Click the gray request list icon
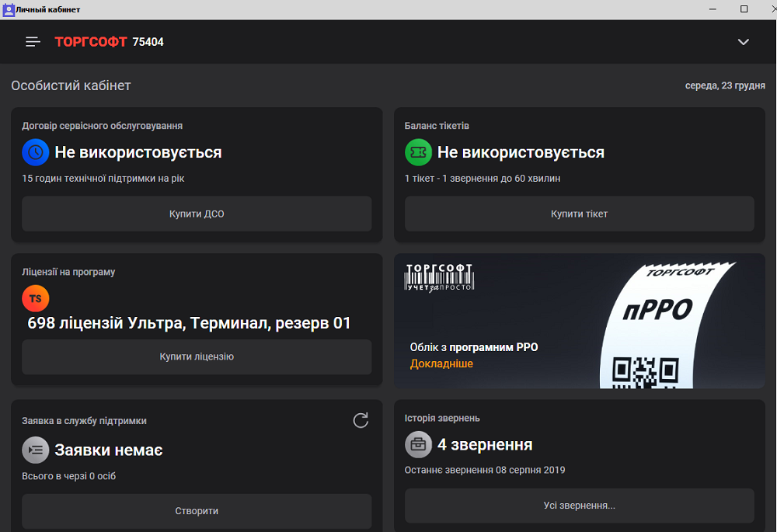The height and width of the screenshot is (532, 777). pos(35,450)
